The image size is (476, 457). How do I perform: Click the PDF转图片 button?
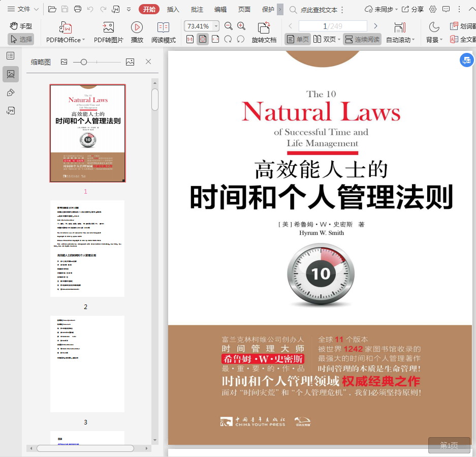(x=108, y=33)
